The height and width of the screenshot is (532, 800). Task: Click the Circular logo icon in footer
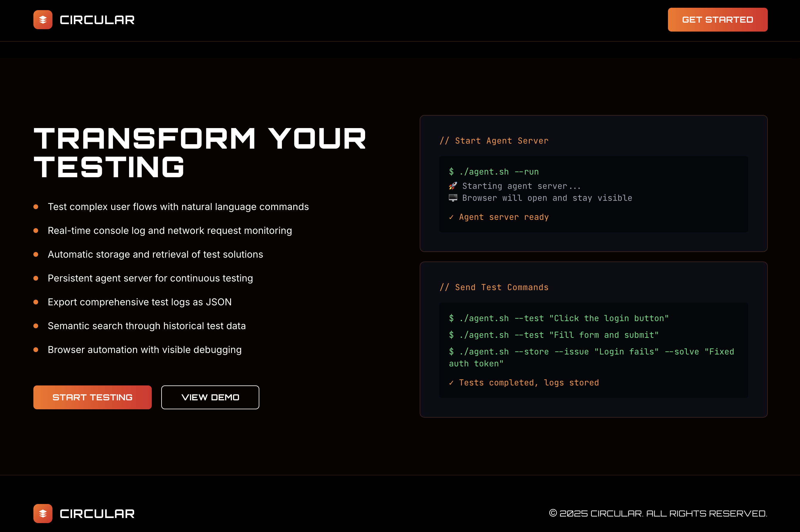(43, 513)
